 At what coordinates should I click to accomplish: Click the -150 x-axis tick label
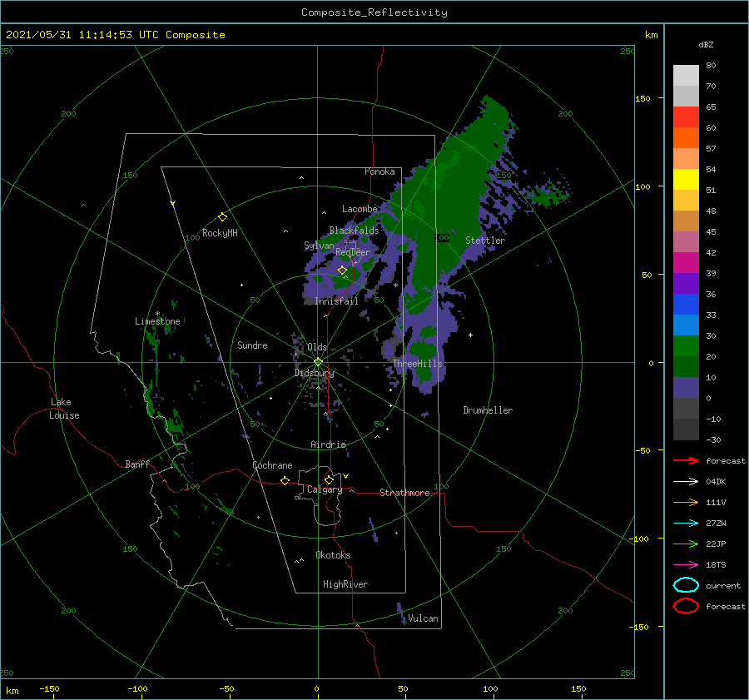[x=49, y=688]
